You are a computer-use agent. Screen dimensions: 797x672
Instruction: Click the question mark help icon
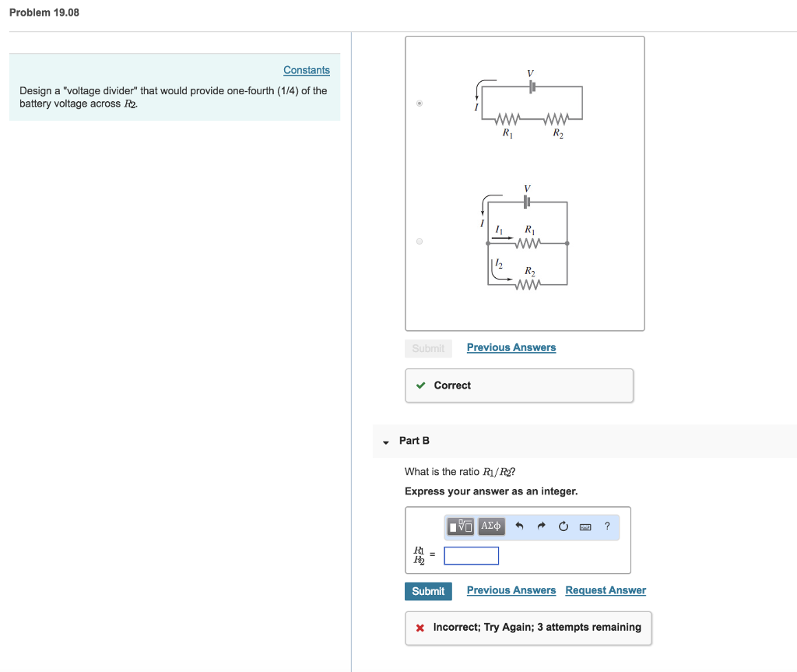coord(607,526)
